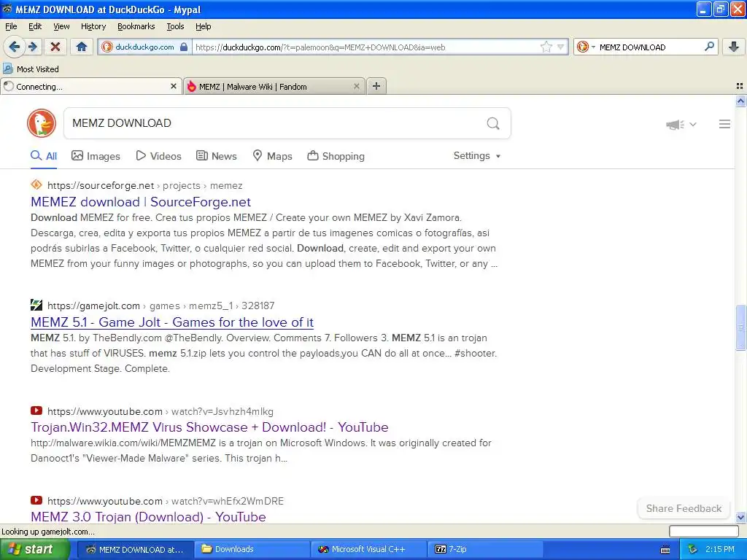747x560 pixels.
Task: Expand the Settings dropdown
Action: pyautogui.click(x=477, y=156)
